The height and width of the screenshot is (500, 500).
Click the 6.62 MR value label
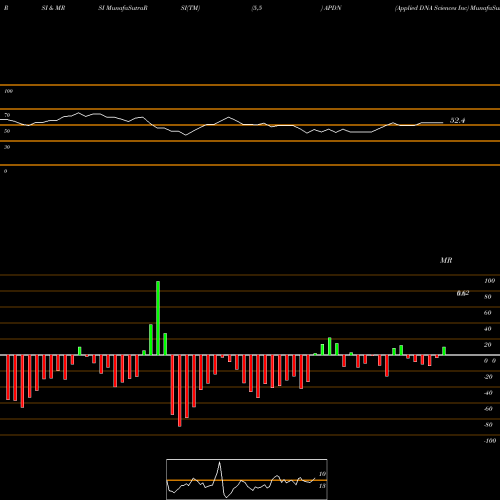click(x=463, y=293)
